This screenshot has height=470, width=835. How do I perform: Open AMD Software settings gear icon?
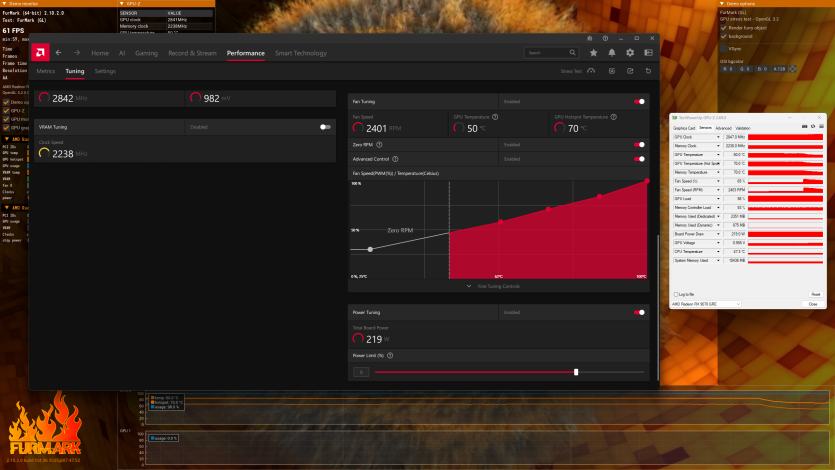tap(630, 53)
